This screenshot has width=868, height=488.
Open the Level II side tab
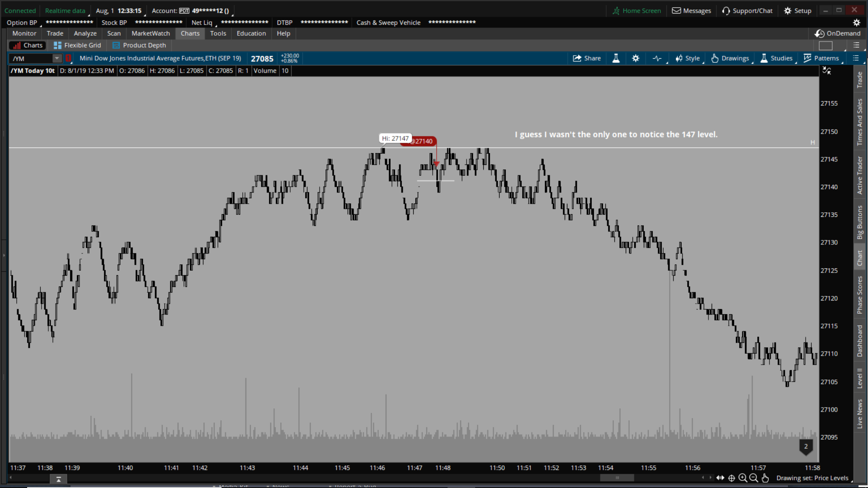859,378
